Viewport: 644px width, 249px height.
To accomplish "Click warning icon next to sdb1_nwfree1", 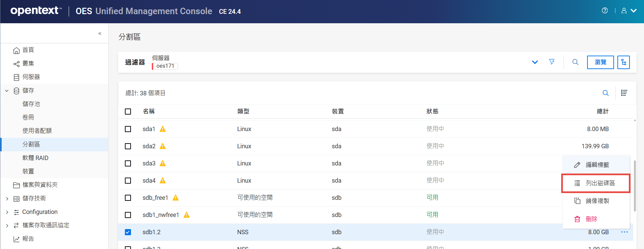I will (x=187, y=215).
